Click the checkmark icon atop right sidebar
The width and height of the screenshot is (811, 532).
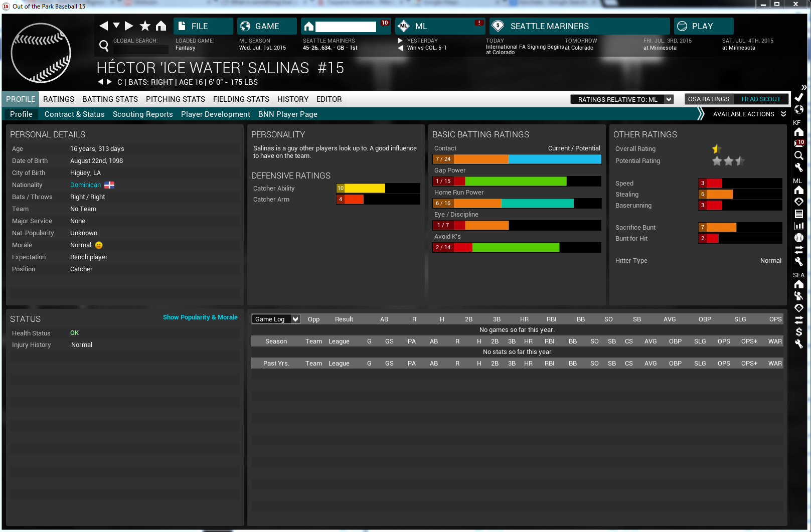click(799, 97)
